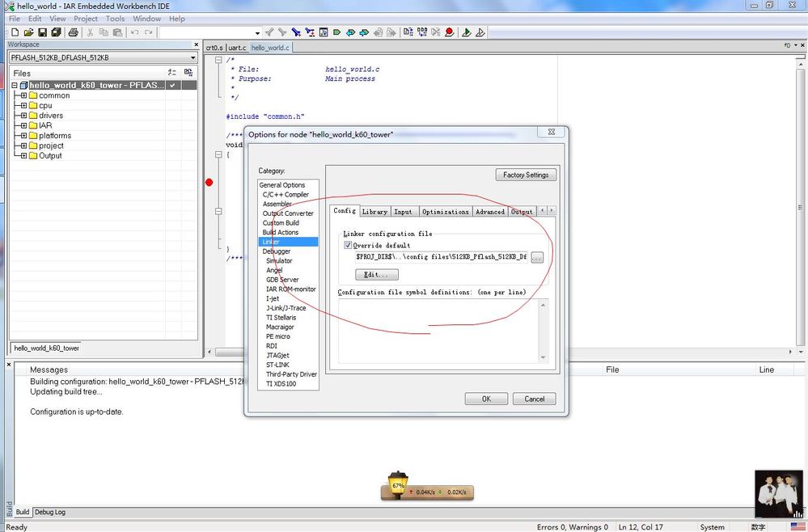
Task: Click the Make toolbar icon
Action: (422, 32)
